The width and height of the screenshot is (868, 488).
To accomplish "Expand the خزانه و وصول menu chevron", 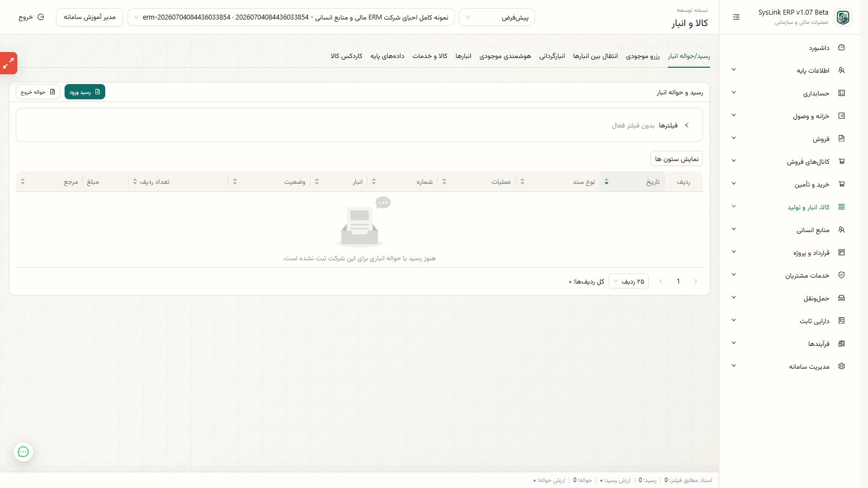I will (x=733, y=115).
